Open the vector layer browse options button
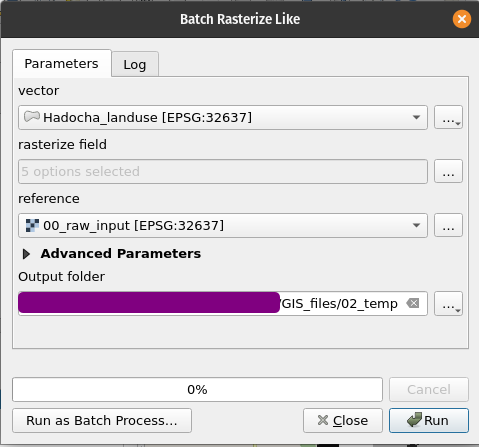 point(448,117)
